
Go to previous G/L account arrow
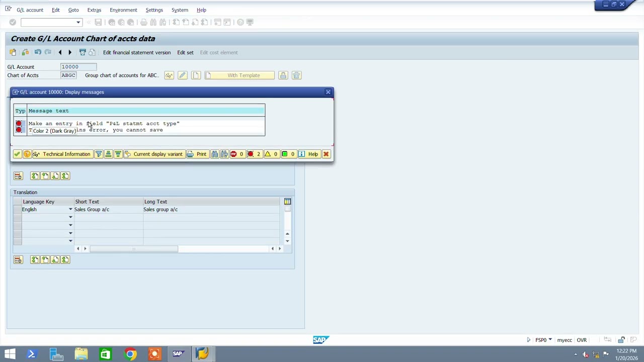[60, 52]
